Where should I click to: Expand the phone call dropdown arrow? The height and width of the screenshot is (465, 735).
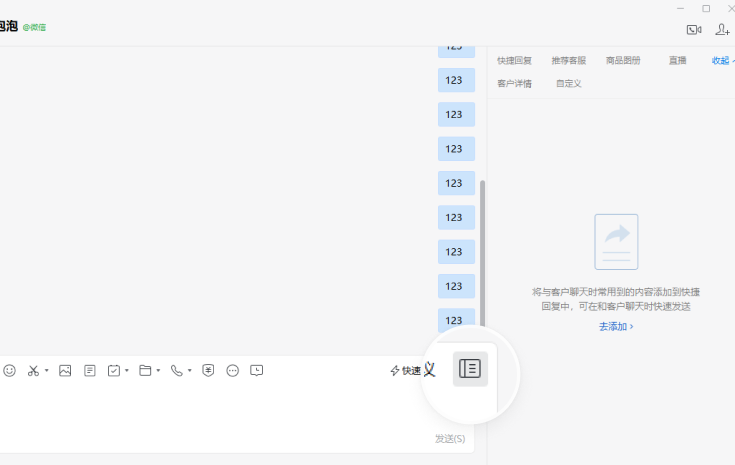tap(189, 371)
